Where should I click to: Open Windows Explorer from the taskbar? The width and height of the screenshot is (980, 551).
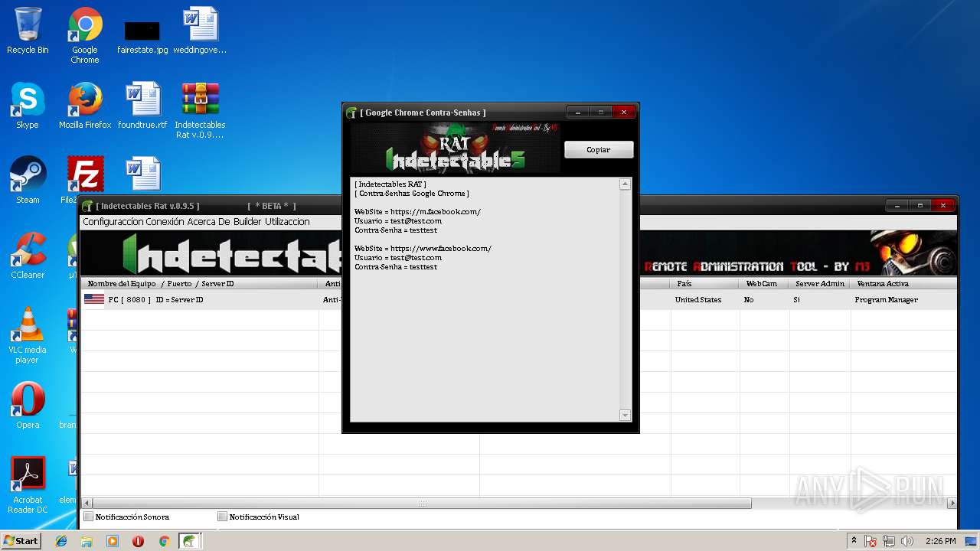[x=87, y=541]
